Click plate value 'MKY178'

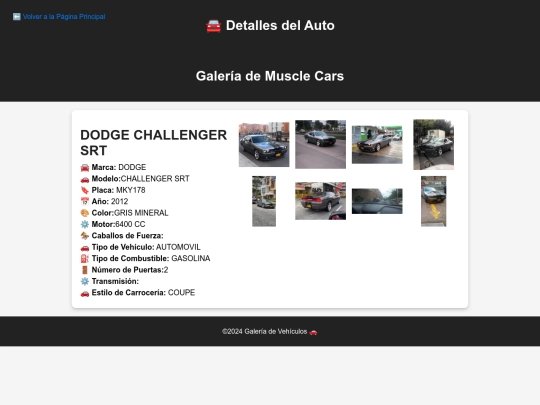pos(131,190)
